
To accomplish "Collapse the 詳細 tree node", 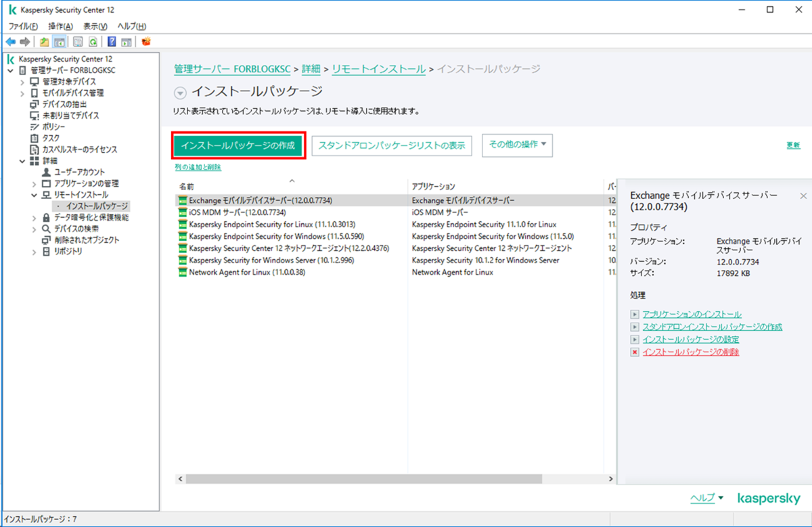I will coord(22,161).
